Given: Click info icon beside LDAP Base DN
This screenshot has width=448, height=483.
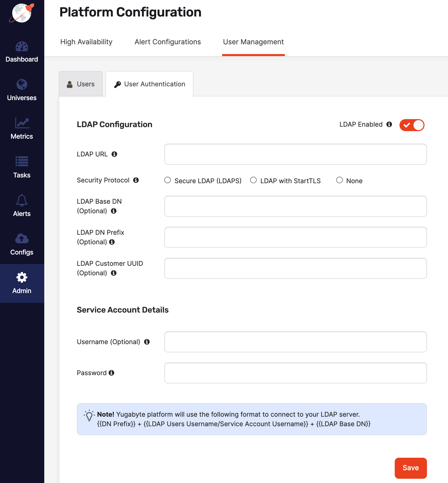Looking at the screenshot, I should [114, 211].
